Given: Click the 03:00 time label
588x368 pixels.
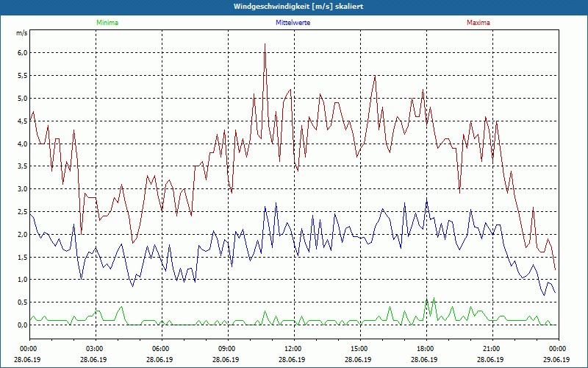Looking at the screenshot, I should tap(96, 349).
